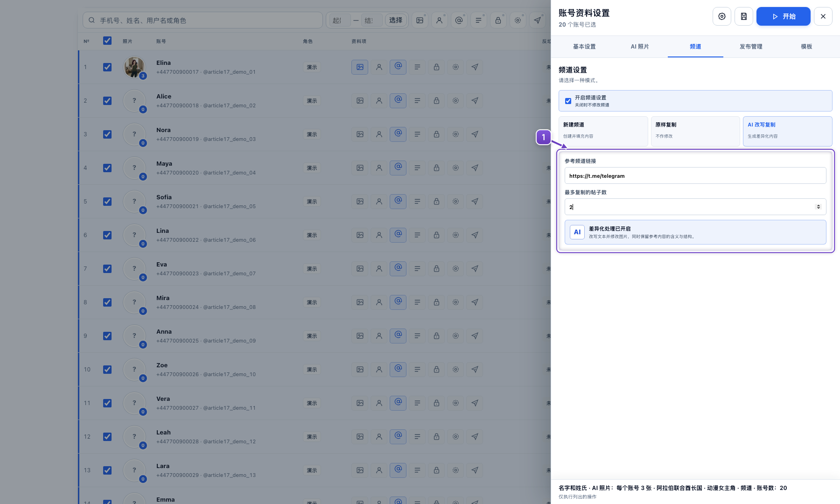840x504 pixels.
Task: Click the top toolbar paper plane icon
Action: (x=538, y=20)
